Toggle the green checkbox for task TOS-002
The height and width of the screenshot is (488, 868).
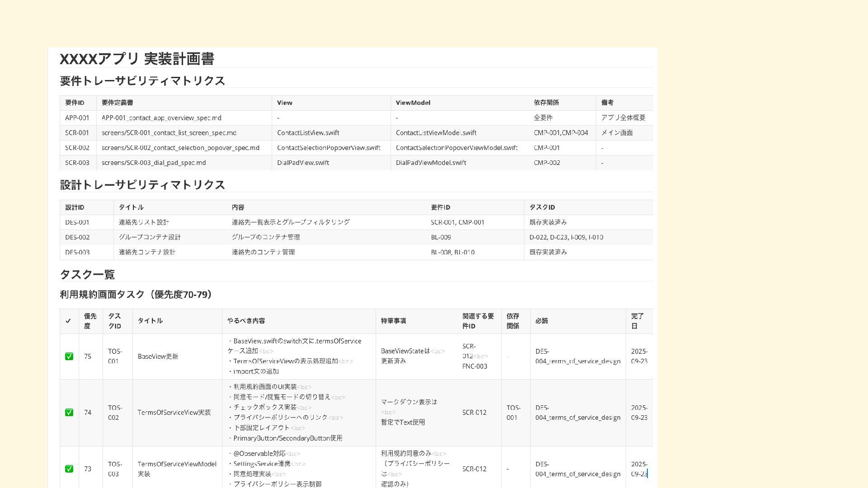(69, 413)
